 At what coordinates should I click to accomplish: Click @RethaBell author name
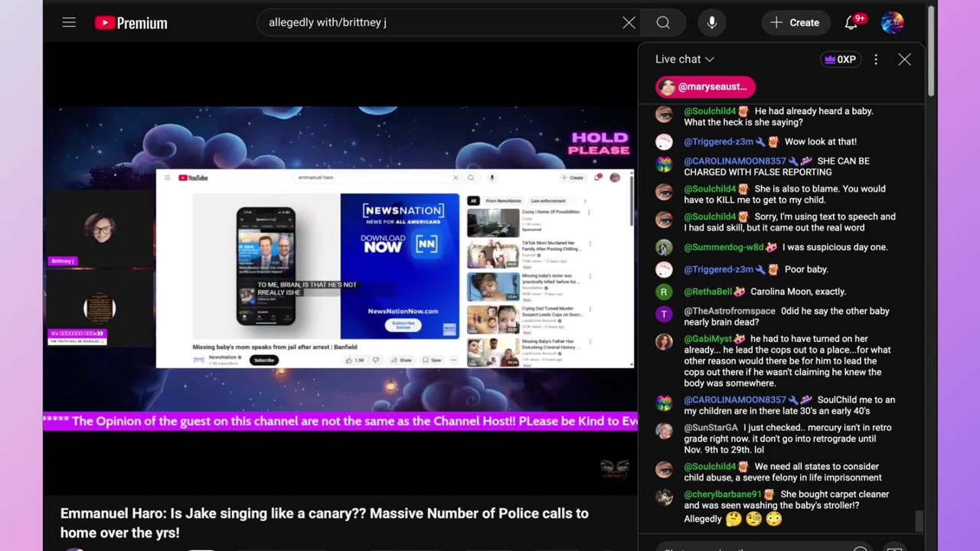coord(709,292)
